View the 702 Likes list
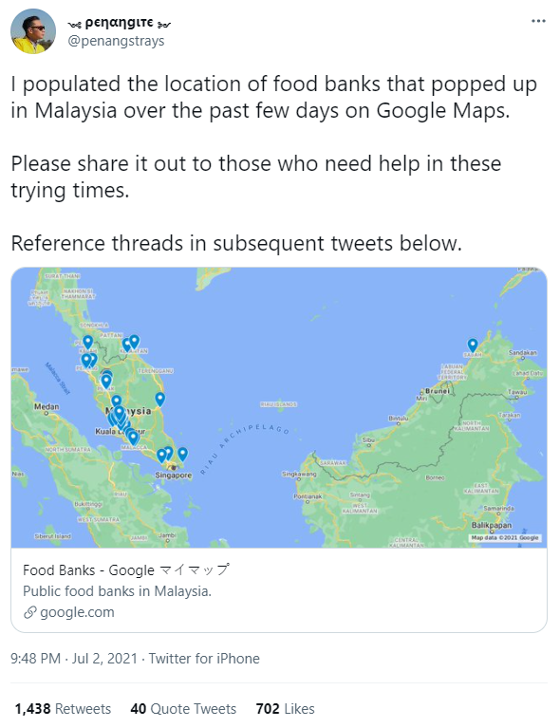Screen dimensions: 560x728 [285, 708]
